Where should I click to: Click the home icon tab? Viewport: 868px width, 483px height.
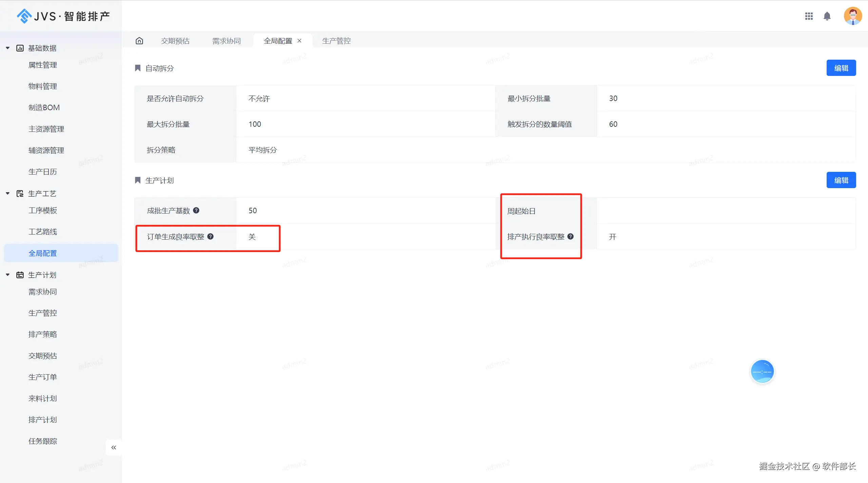[139, 41]
